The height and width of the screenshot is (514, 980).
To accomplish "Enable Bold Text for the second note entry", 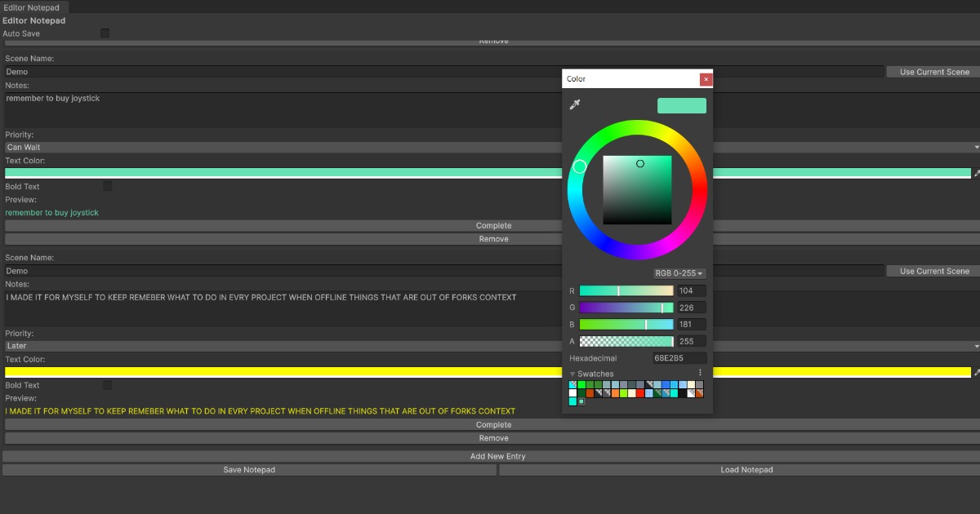I will coord(107,384).
